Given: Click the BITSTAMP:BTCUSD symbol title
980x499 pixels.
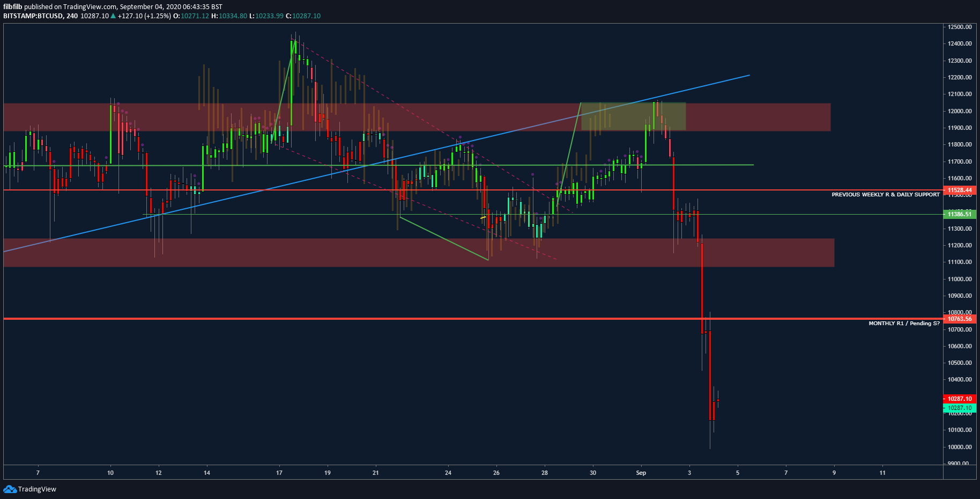Looking at the screenshot, I should click(33, 16).
